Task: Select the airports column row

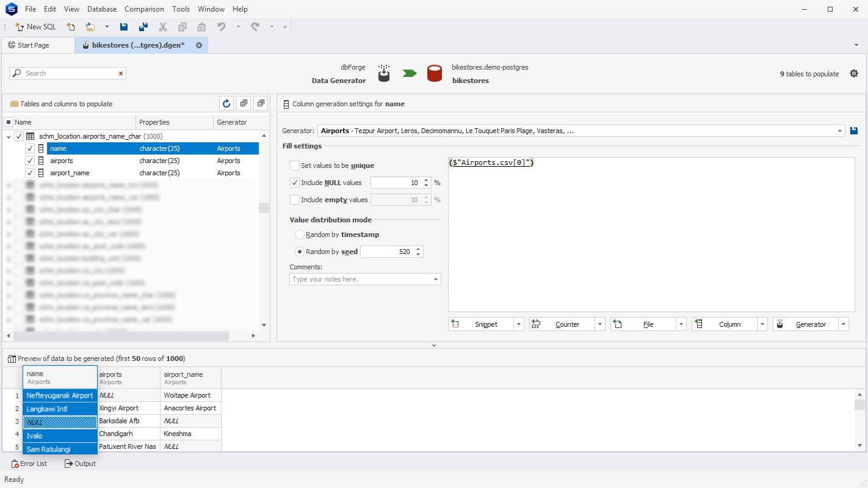Action: (153, 161)
